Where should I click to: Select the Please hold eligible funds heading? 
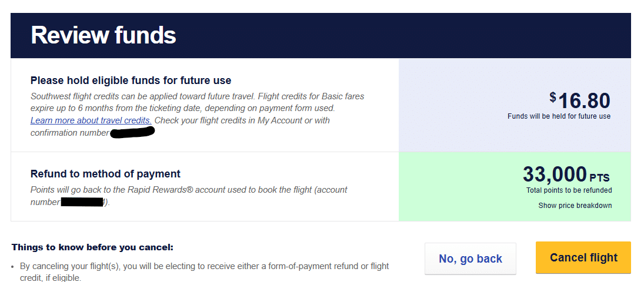(131, 80)
